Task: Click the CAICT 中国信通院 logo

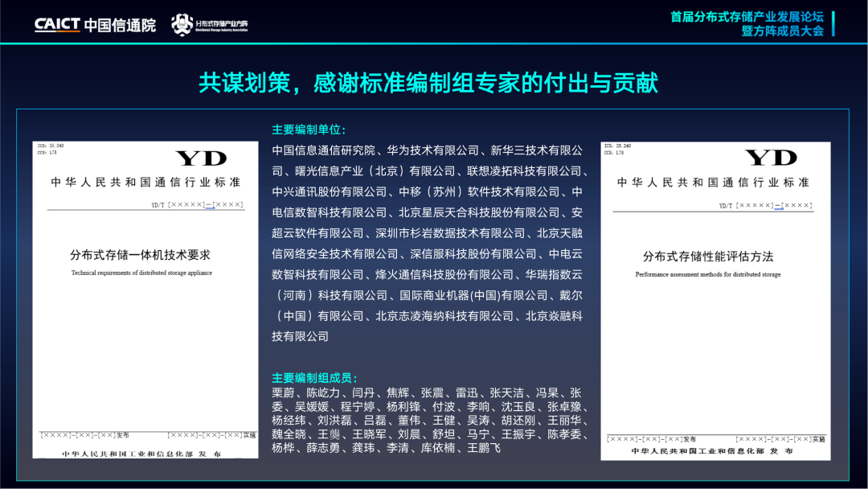Action: click(95, 25)
